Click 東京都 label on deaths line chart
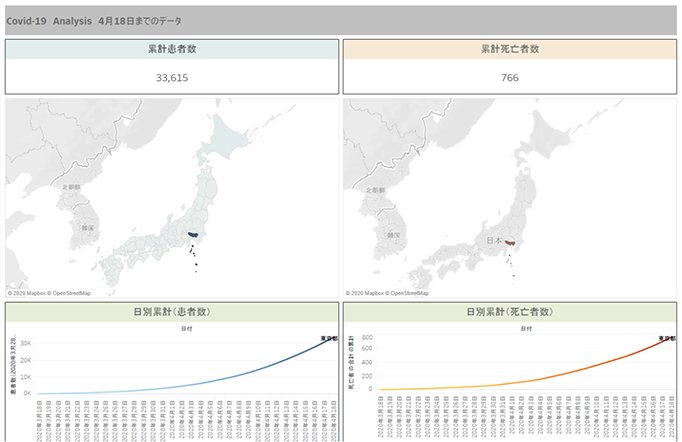The width and height of the screenshot is (682, 442). [x=667, y=339]
